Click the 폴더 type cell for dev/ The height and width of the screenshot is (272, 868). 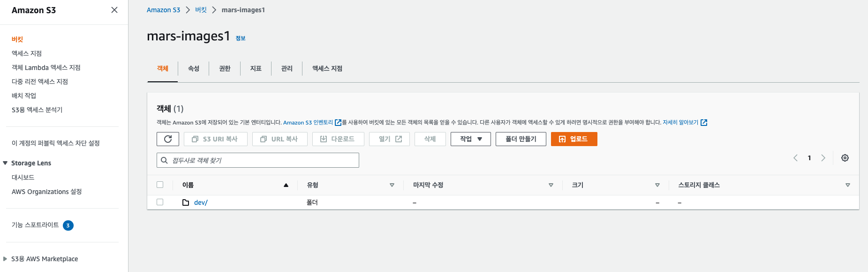(x=312, y=202)
